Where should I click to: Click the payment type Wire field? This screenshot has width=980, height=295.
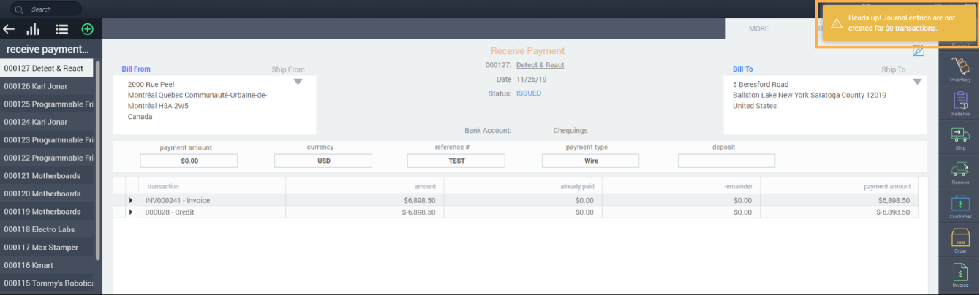click(x=591, y=161)
